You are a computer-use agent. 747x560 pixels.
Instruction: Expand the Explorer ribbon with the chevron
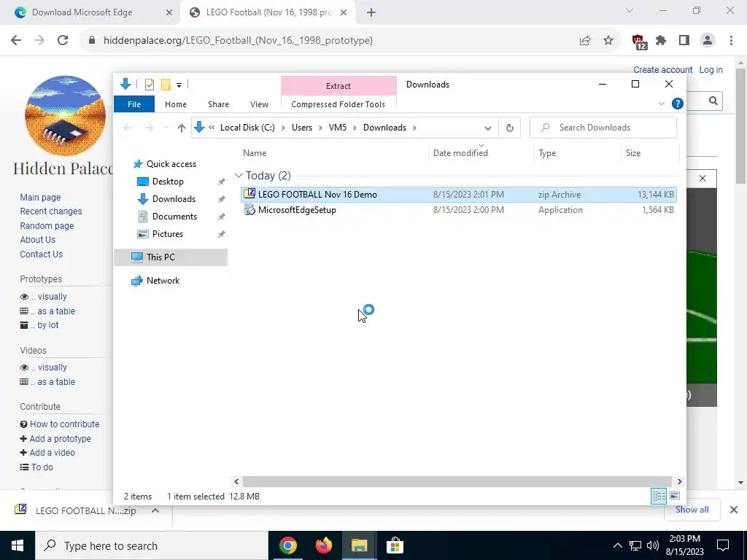pos(661,104)
